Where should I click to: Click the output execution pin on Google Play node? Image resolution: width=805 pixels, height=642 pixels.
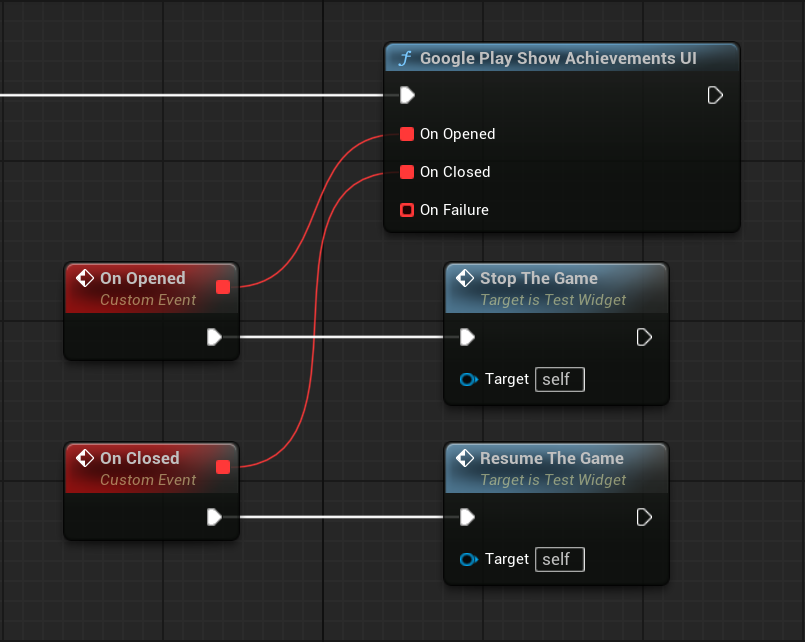click(715, 95)
